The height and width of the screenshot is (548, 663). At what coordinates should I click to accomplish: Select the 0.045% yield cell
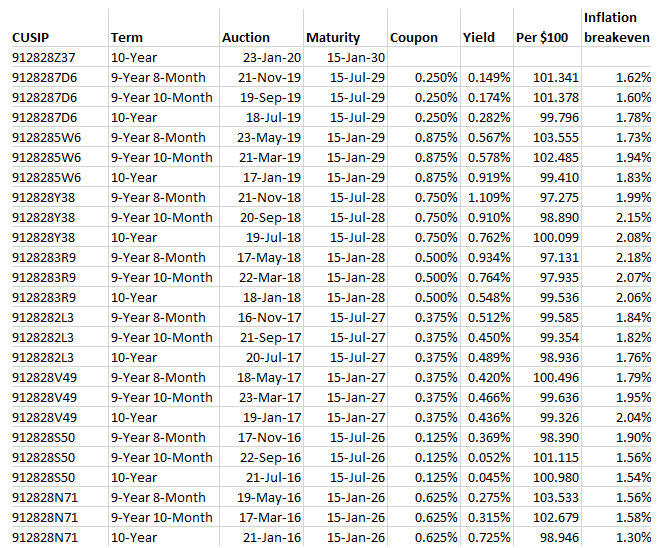pyautogui.click(x=487, y=477)
